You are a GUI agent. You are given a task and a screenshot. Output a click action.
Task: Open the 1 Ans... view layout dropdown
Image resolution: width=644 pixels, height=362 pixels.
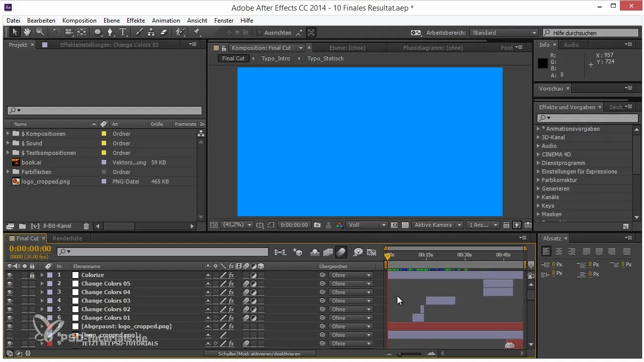pyautogui.click(x=483, y=225)
